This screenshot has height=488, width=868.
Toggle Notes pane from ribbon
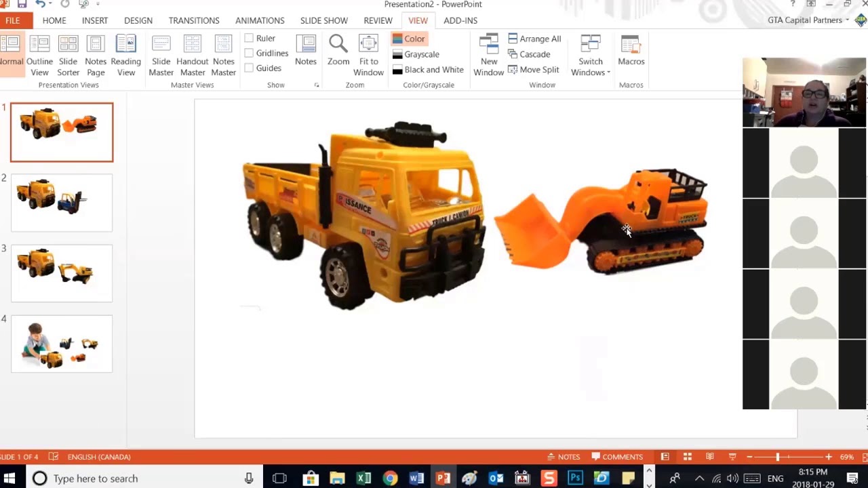click(x=306, y=50)
